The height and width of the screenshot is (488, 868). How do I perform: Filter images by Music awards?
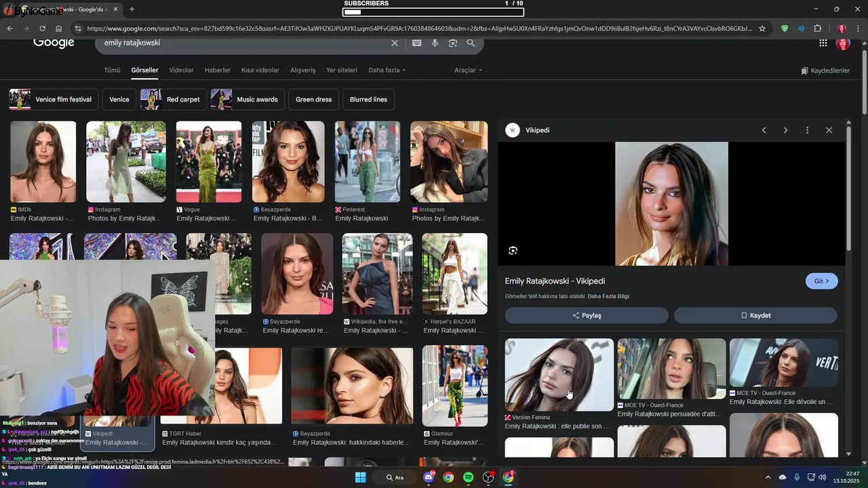coord(248,100)
